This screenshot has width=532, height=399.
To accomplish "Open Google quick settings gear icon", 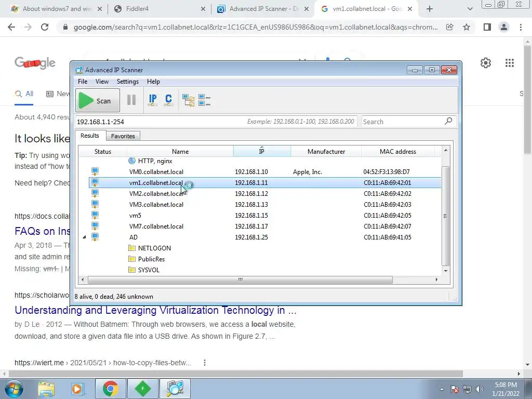I will point(486,63).
